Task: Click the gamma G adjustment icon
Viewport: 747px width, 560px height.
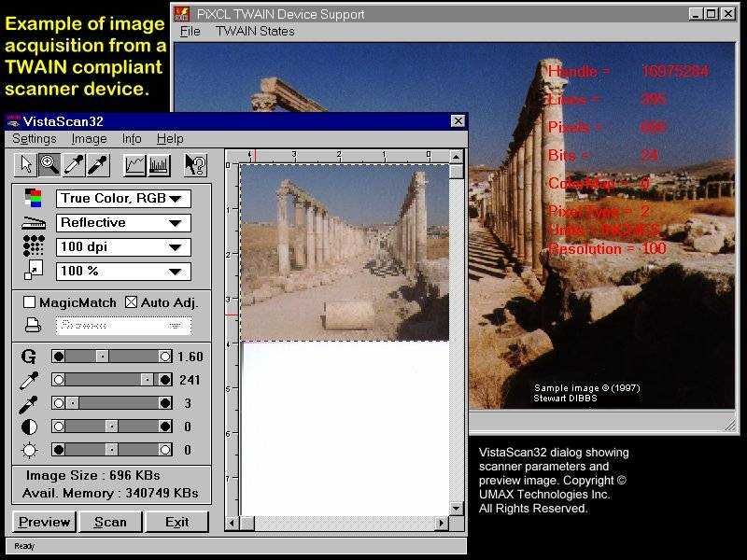Action: point(28,356)
